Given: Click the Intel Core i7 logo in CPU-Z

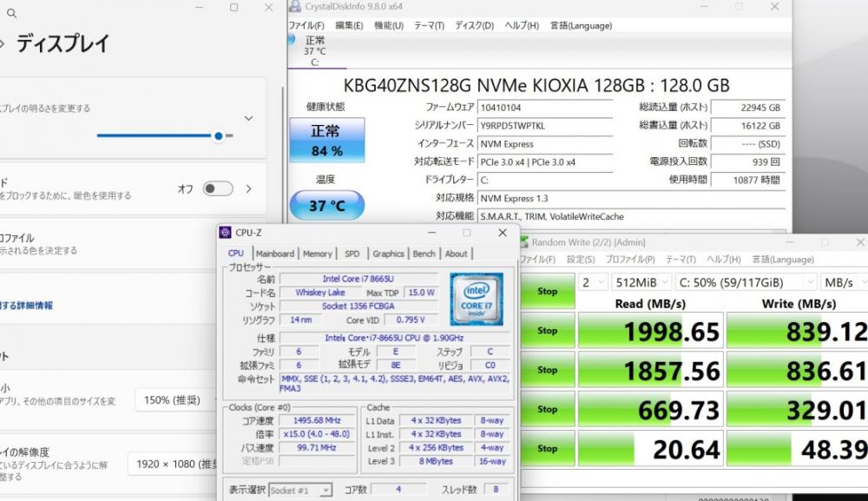Looking at the screenshot, I should [476, 299].
